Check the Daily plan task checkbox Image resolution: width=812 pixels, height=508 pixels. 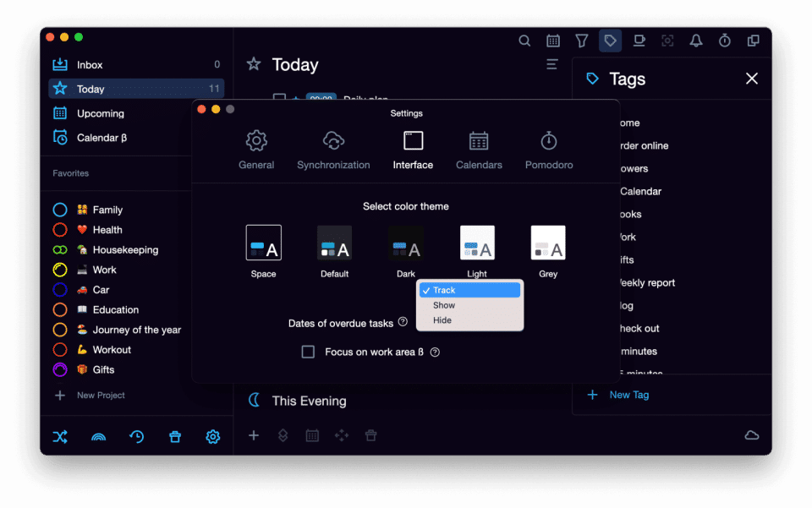click(279, 97)
